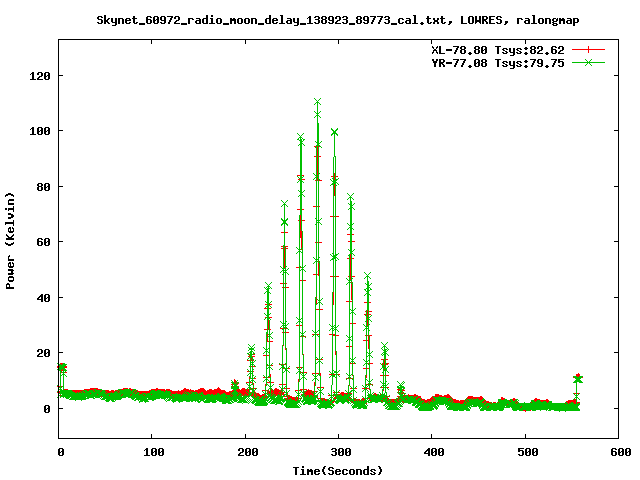
Task: Click the x-axis tick label 400
Action: coord(434,452)
